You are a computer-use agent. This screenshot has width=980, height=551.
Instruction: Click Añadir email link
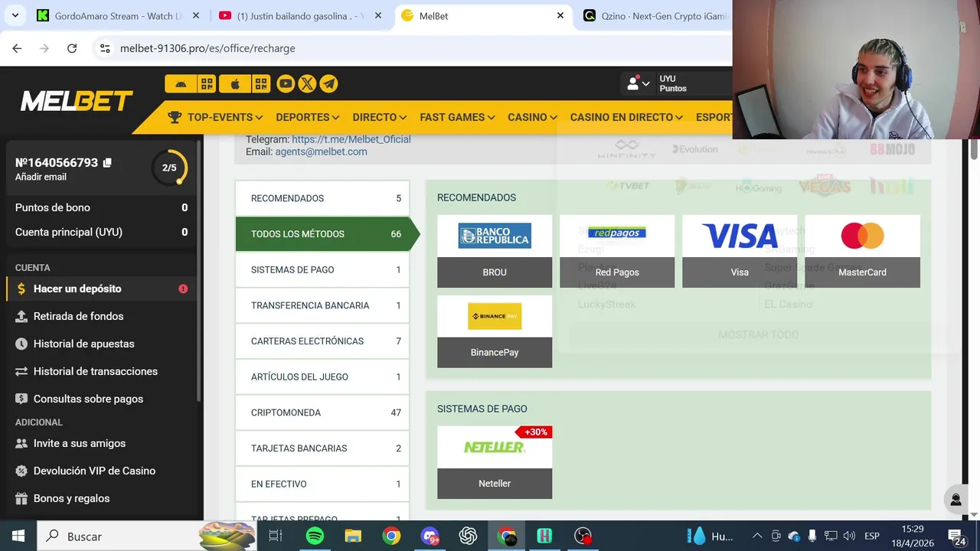41,177
